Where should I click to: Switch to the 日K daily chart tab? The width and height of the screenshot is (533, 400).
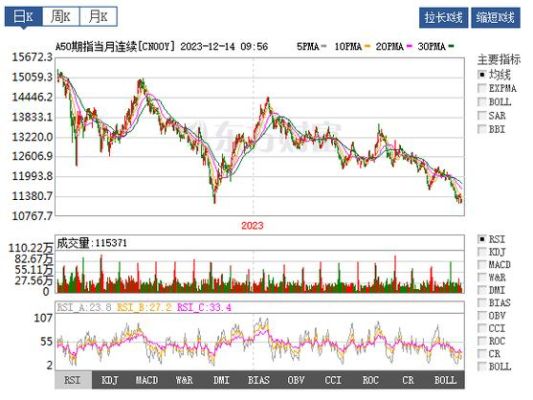[x=23, y=16]
